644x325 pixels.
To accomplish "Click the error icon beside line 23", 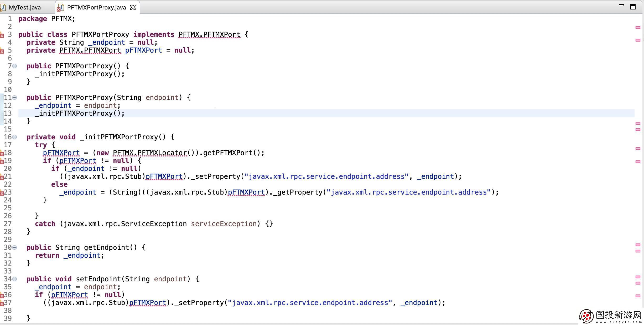I will (x=2, y=193).
